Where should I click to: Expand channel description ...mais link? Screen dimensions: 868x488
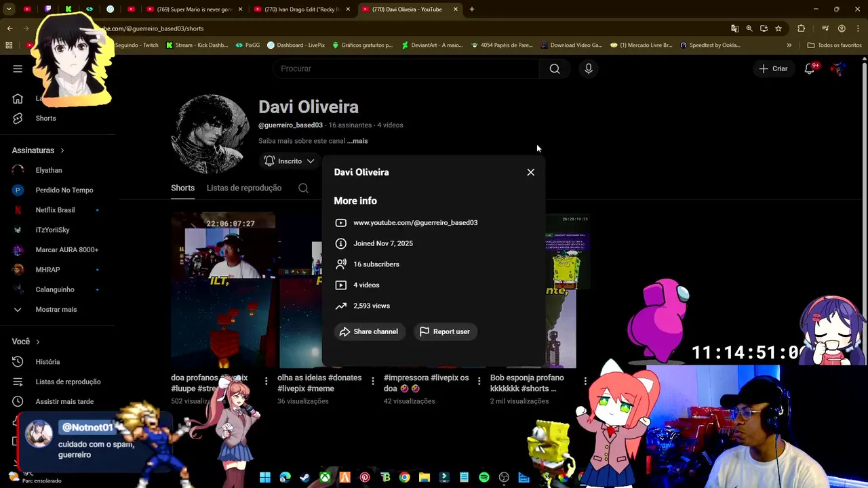[x=357, y=141]
